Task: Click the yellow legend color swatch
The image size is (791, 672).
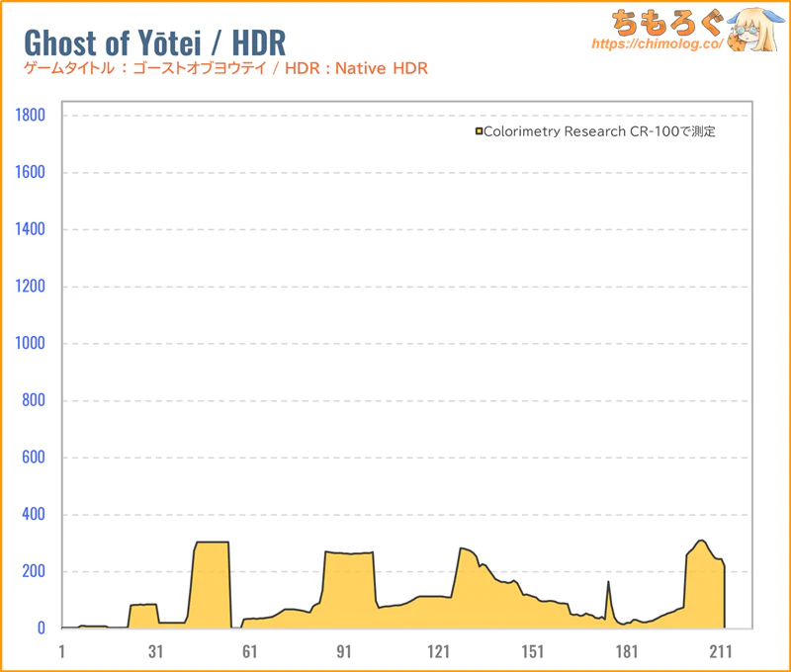Action: click(x=479, y=131)
